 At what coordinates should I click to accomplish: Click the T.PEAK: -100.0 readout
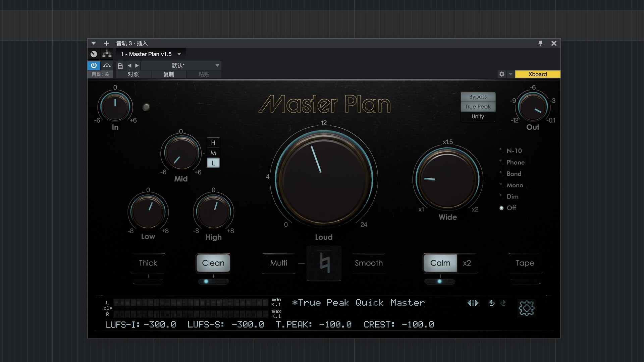(314, 324)
